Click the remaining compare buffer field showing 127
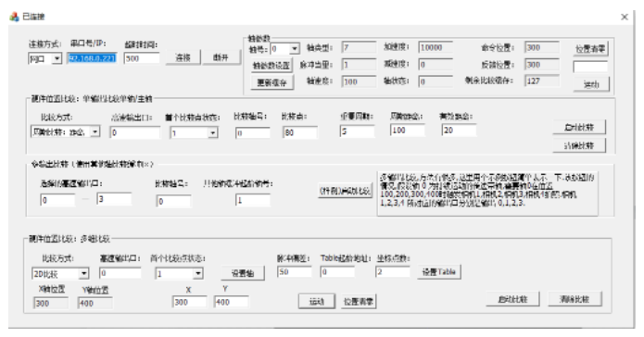The width and height of the screenshot is (644, 337). [542, 81]
